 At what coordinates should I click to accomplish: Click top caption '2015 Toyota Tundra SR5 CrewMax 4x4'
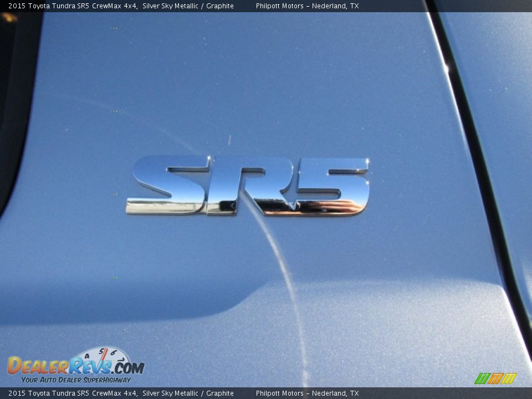pos(73,6)
